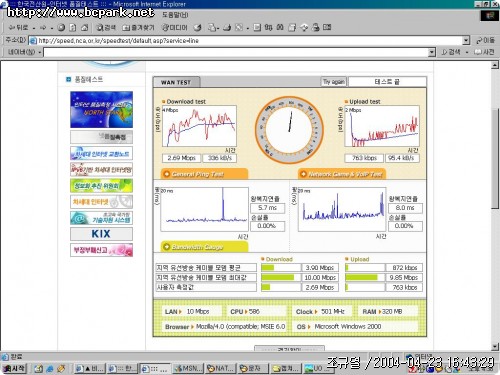
Task: Open the 정보화 추진 위원회 banner
Action: pyautogui.click(x=101, y=186)
